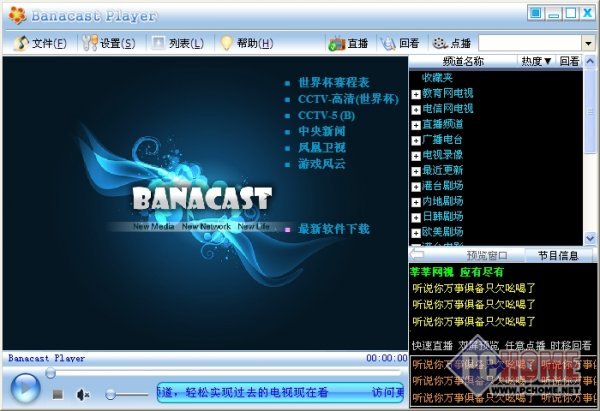Click the left arrow beside 预览窗口
The height and width of the screenshot is (411, 600).
417,254
